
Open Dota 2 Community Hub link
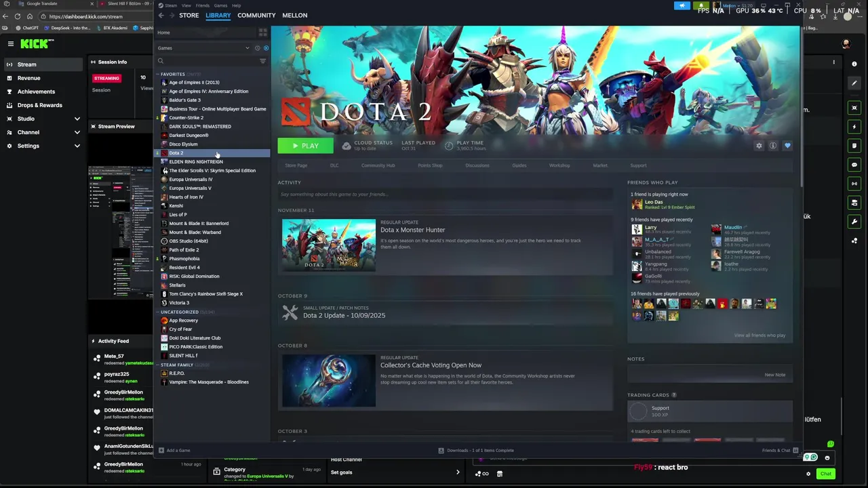click(x=378, y=165)
